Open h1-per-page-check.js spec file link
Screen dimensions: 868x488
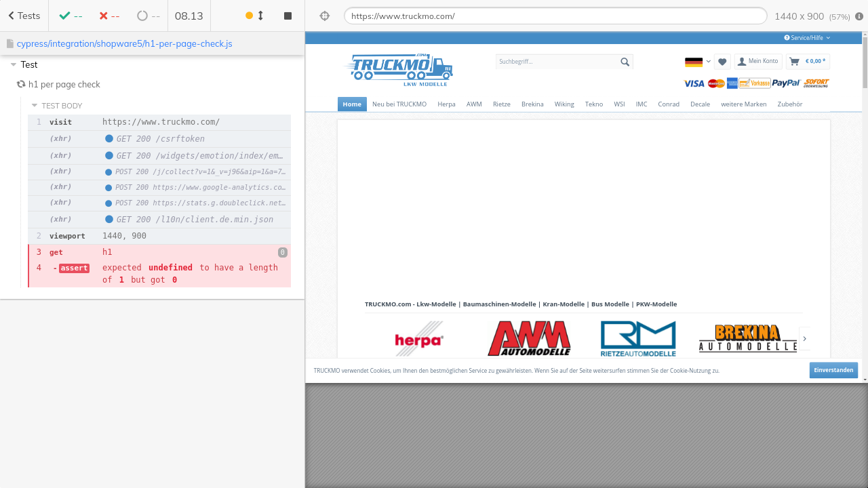tap(124, 43)
